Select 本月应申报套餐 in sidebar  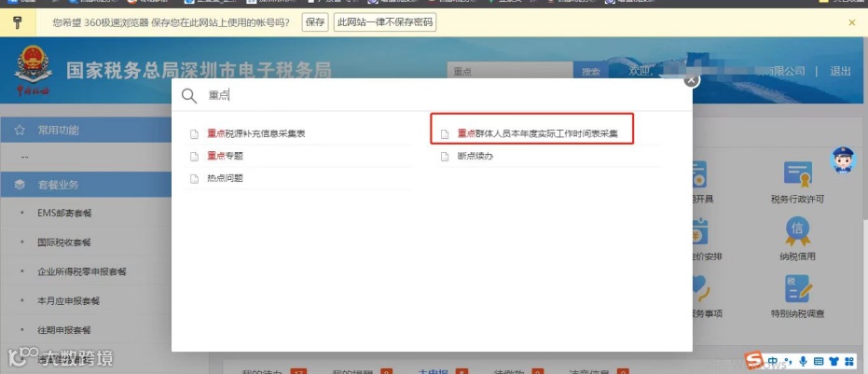[x=68, y=301]
